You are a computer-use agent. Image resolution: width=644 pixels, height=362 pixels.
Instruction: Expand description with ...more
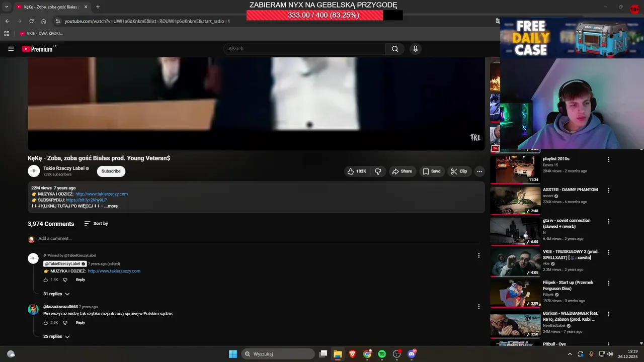[111, 206]
